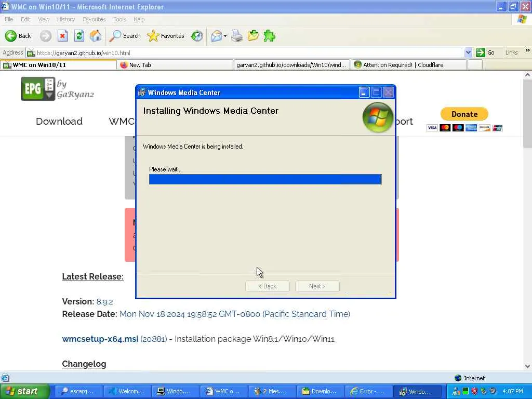The image size is (532, 399).
Task: Switch to Attention Required Cloudflare tab
Action: (409, 65)
